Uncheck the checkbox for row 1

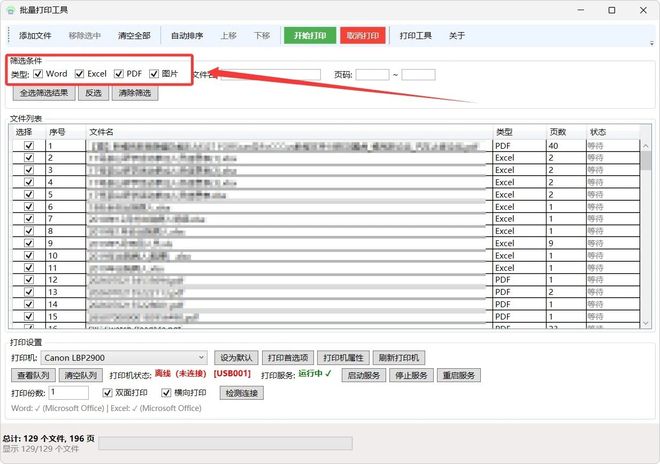pos(29,146)
